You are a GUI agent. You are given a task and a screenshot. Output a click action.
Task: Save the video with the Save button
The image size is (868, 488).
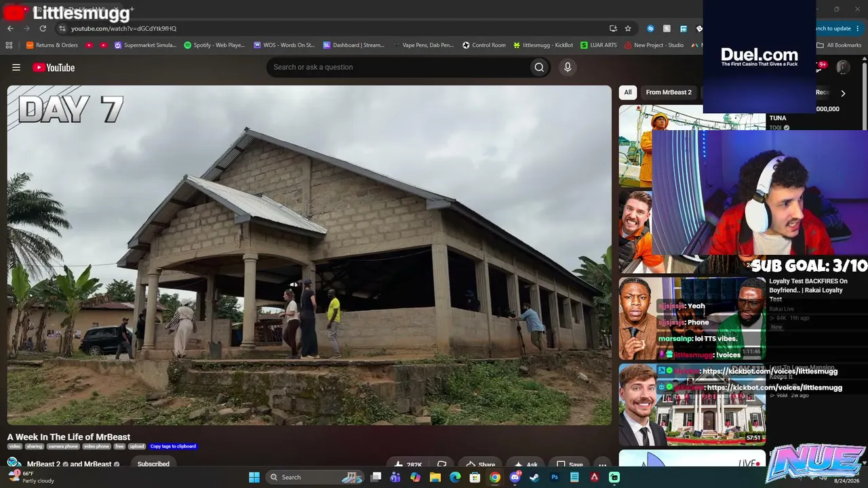point(569,465)
